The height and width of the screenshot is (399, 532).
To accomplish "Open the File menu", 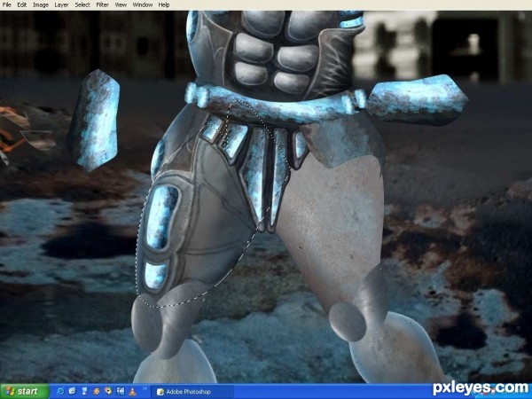I will pyautogui.click(x=6, y=4).
